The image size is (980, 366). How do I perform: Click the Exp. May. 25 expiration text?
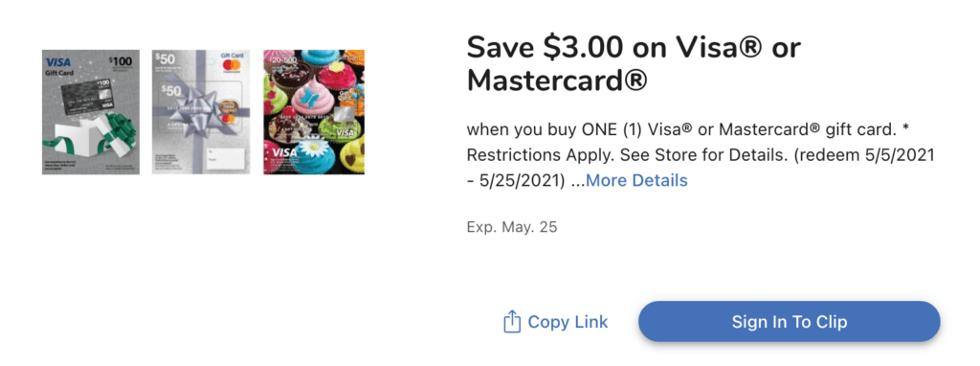[512, 226]
